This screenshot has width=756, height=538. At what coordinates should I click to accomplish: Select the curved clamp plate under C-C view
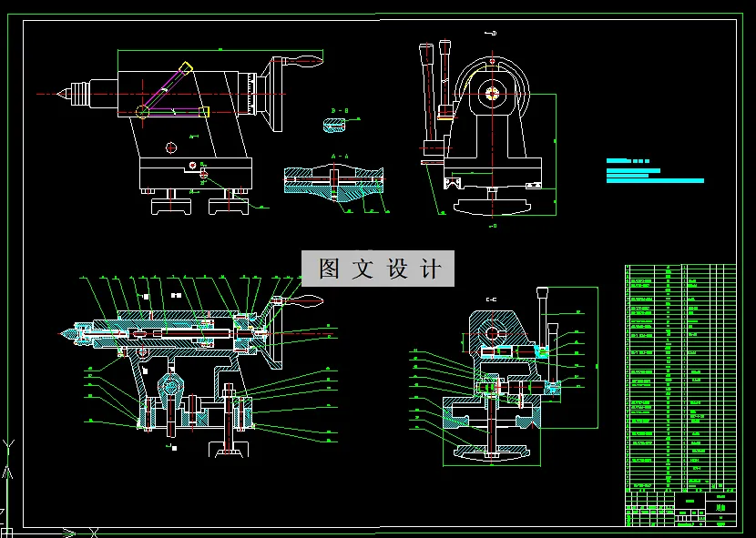click(x=492, y=452)
